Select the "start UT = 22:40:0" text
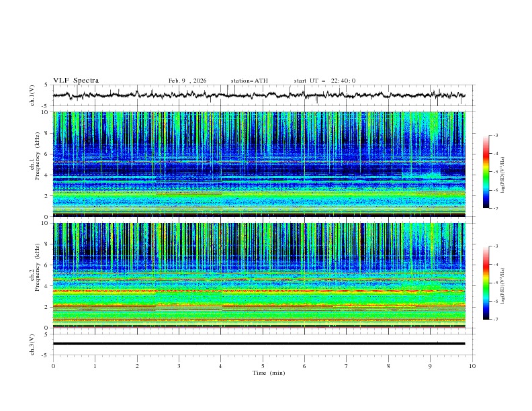 coord(324,81)
